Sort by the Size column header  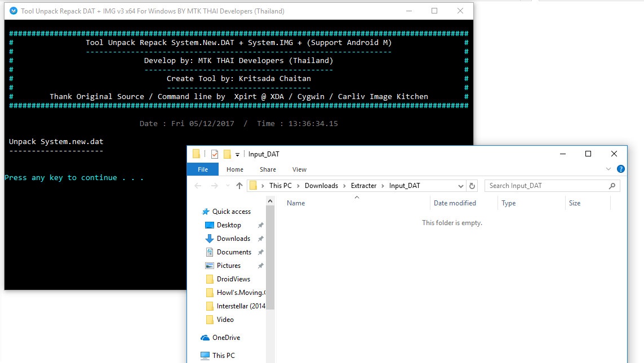tap(575, 203)
